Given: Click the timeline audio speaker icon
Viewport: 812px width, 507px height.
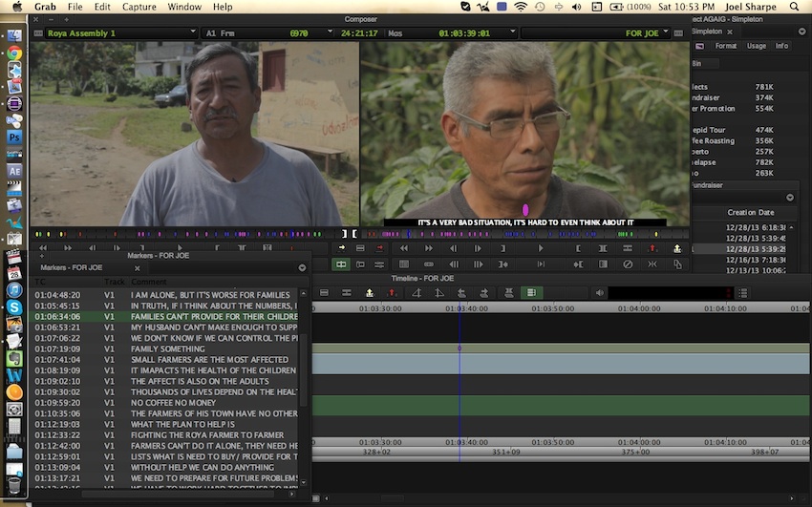Looking at the screenshot, I should pyautogui.click(x=600, y=292).
